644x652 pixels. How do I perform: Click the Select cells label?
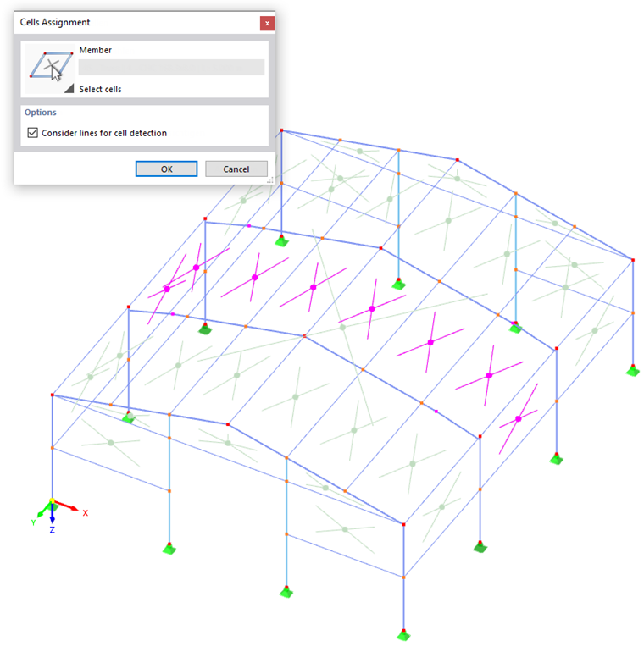point(100,90)
